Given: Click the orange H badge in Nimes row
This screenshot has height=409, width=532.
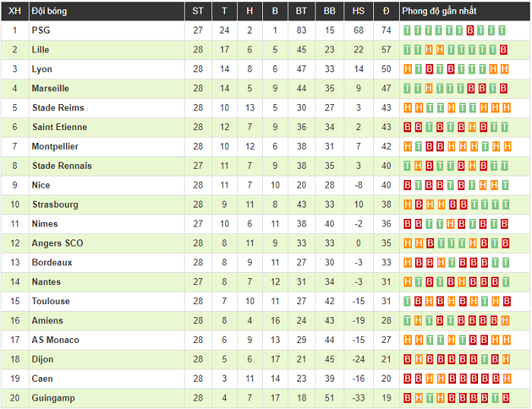Looking at the screenshot, I should [x=450, y=224].
